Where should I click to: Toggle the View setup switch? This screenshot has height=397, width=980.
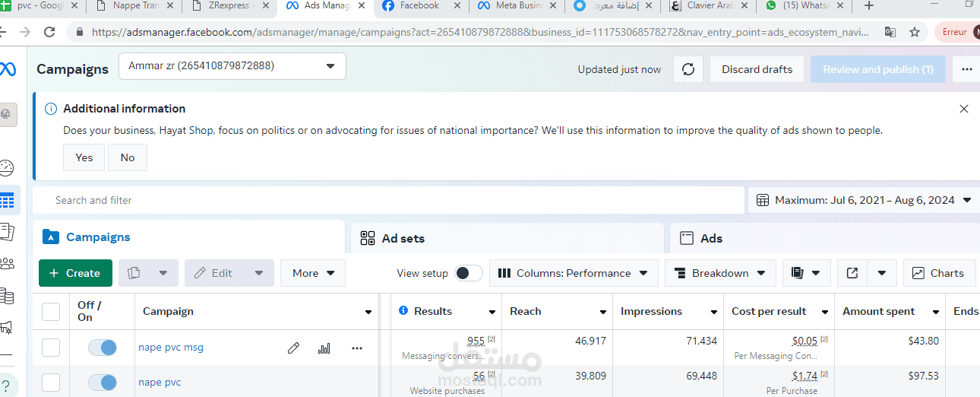pos(469,273)
